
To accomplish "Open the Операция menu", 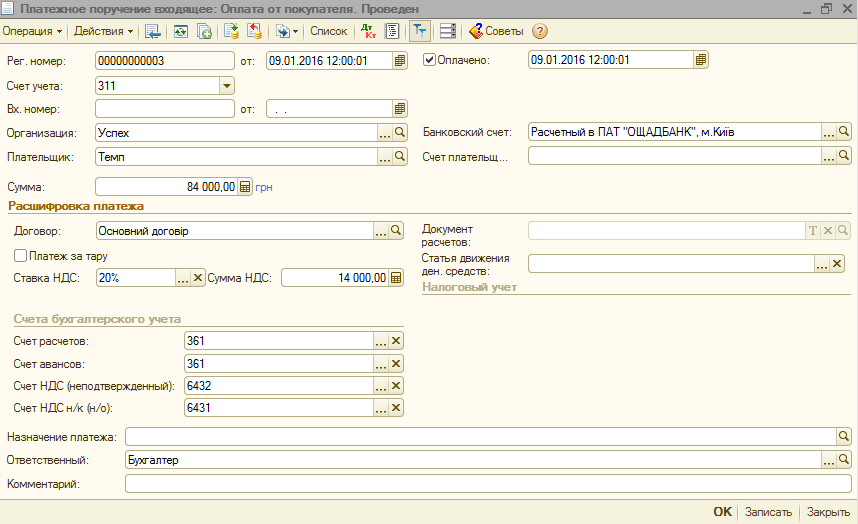I will pyautogui.click(x=32, y=31).
